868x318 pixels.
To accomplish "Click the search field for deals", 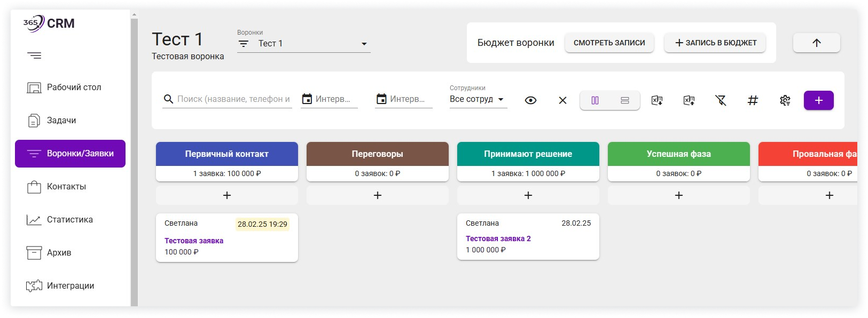I will click(x=233, y=99).
